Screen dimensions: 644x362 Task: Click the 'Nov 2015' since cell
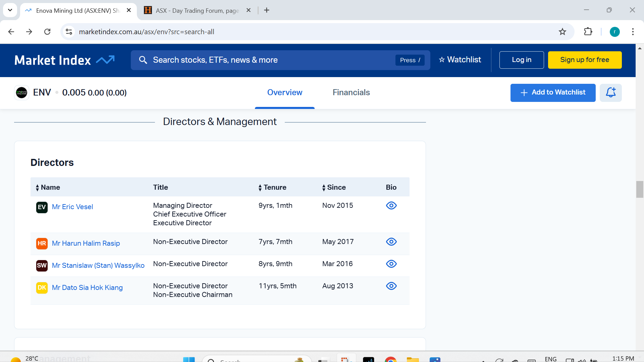(337, 205)
